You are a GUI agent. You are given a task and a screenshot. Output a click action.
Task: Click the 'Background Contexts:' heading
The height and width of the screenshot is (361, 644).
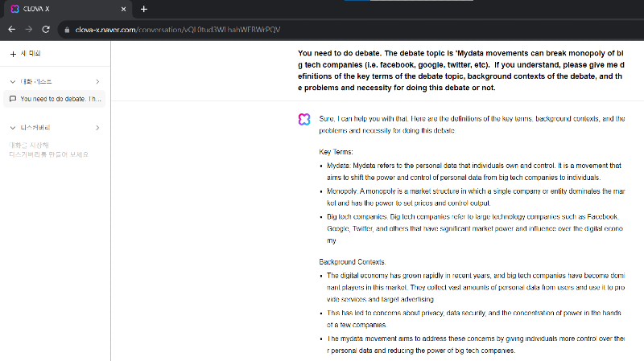[353, 262]
